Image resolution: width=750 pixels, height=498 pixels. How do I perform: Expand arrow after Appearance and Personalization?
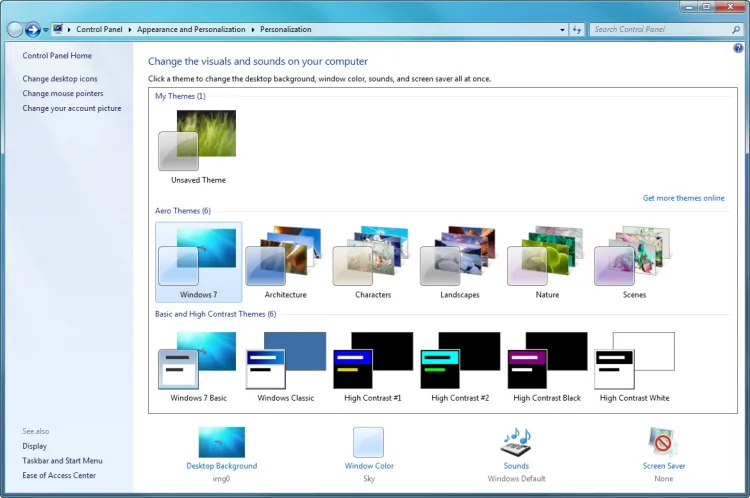pyautogui.click(x=253, y=30)
